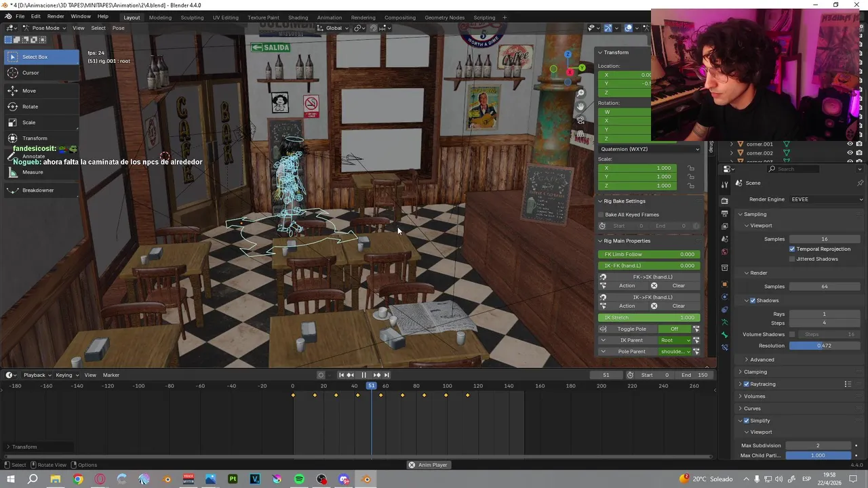868x488 pixels.
Task: Pick the Measure tool
Action: click(x=41, y=172)
